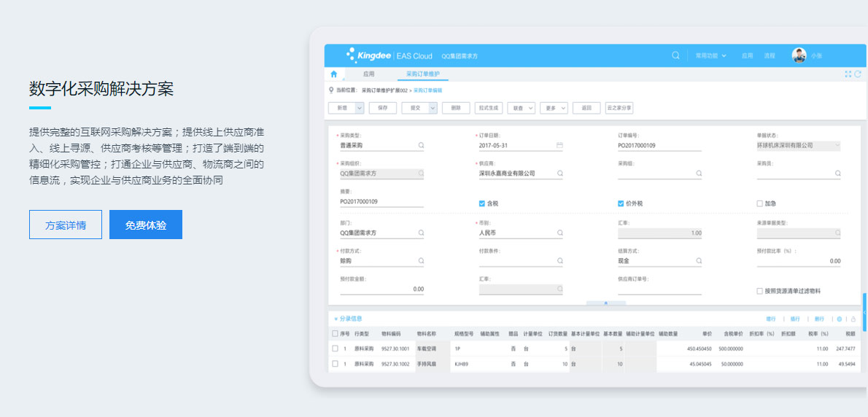Click the search magnifier in the blue header

click(675, 55)
